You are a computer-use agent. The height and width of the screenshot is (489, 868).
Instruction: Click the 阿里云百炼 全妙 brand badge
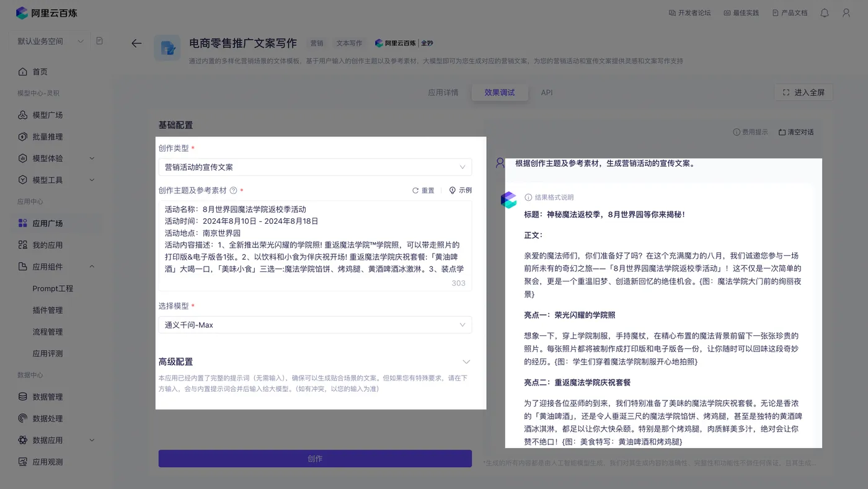tap(404, 43)
